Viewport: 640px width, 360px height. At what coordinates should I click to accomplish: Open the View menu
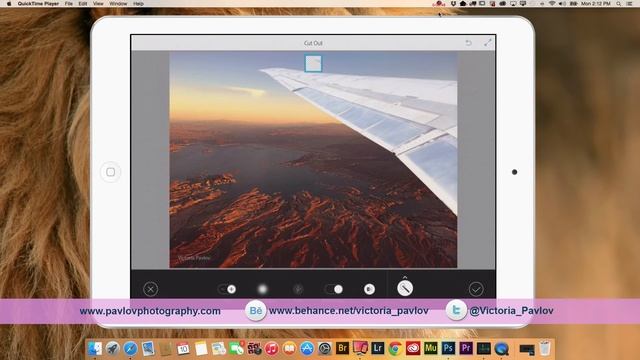tap(98, 3)
